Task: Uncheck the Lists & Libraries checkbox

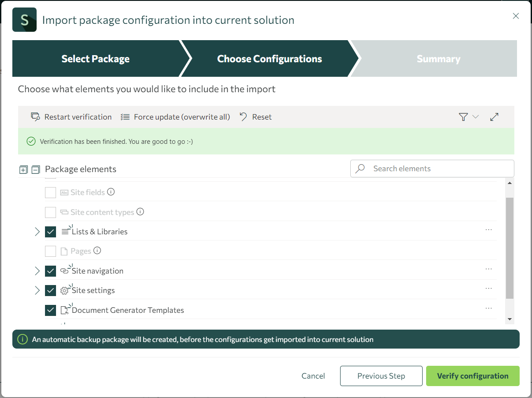Action: pos(50,231)
